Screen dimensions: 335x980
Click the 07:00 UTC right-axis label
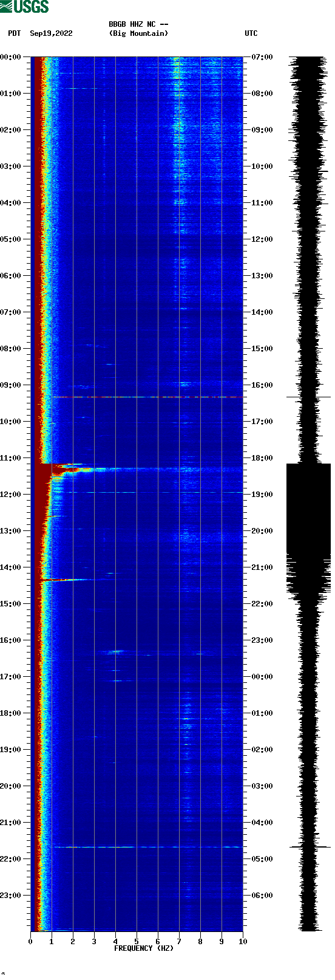click(x=262, y=57)
